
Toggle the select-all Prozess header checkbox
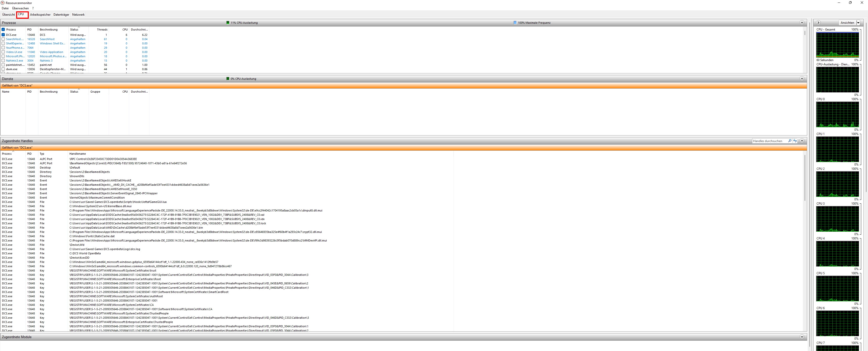3,30
